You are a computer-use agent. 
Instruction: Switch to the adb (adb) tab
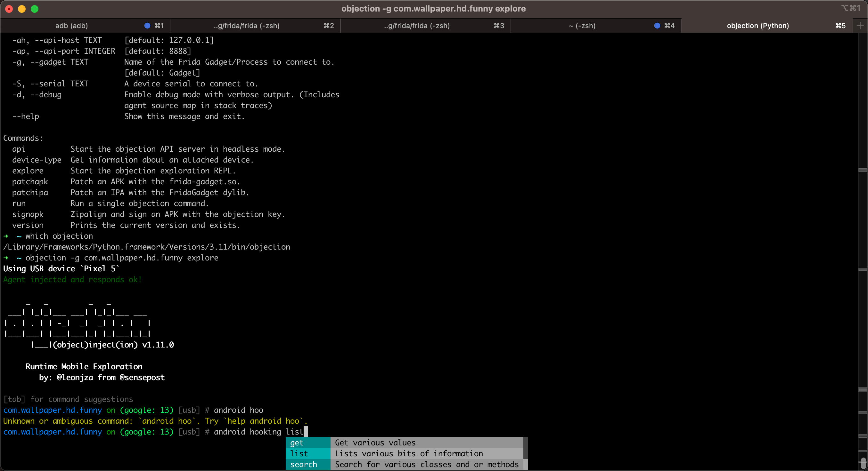[x=85, y=26]
